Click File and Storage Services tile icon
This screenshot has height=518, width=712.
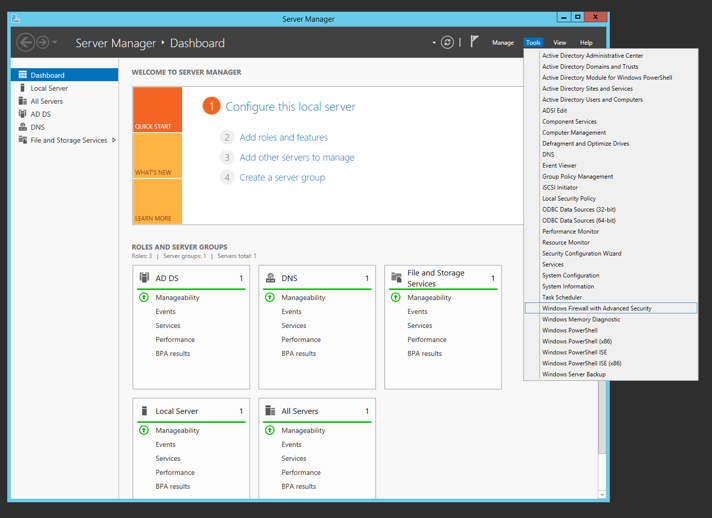tap(396, 277)
